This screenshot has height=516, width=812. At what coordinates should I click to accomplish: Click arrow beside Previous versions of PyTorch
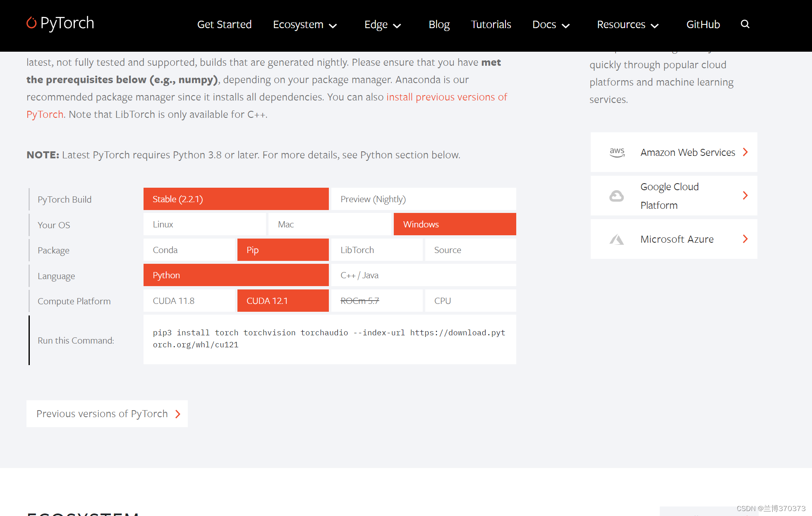click(178, 414)
